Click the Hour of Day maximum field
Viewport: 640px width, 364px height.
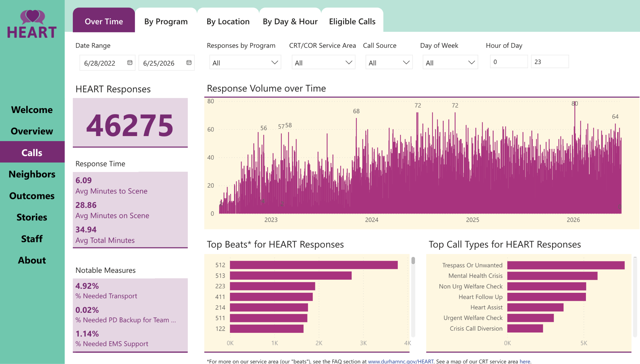(x=550, y=61)
